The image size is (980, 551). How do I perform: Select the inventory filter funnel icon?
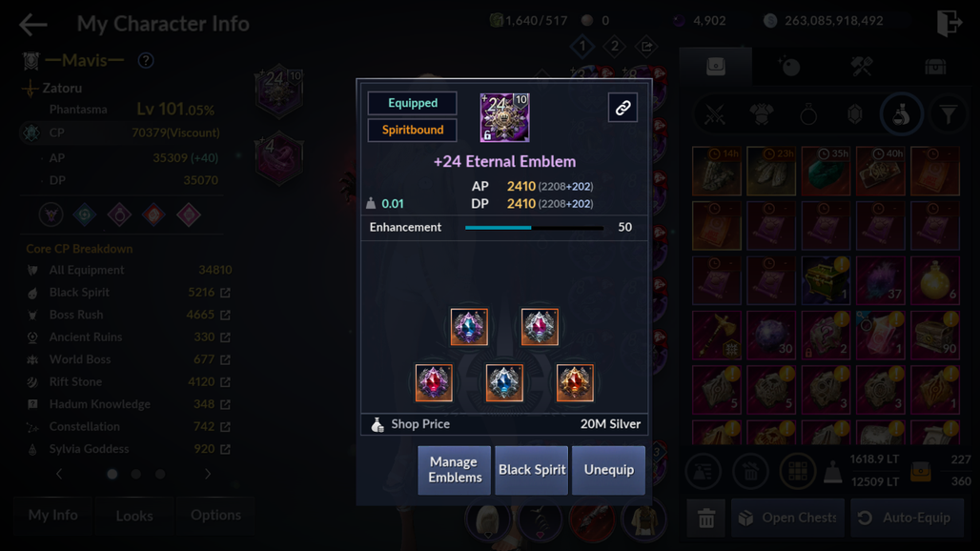tap(949, 114)
